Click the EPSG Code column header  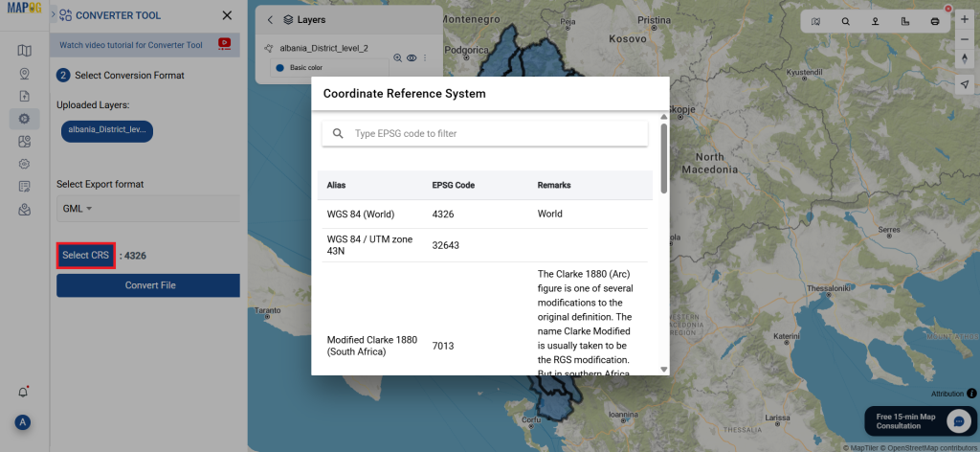pos(454,186)
